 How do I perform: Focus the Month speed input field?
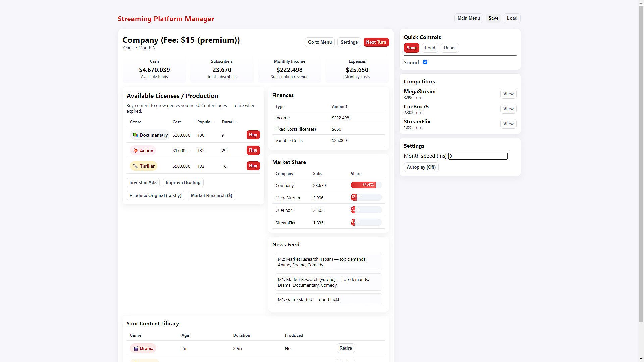coord(478,156)
